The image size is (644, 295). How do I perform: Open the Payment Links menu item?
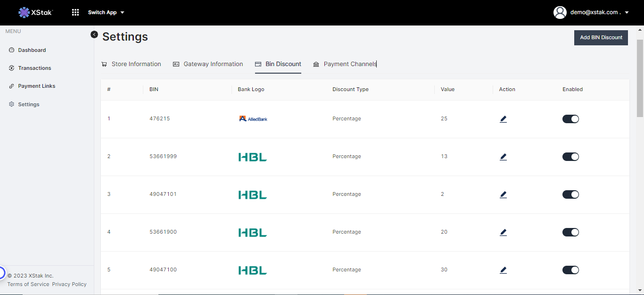point(36,86)
